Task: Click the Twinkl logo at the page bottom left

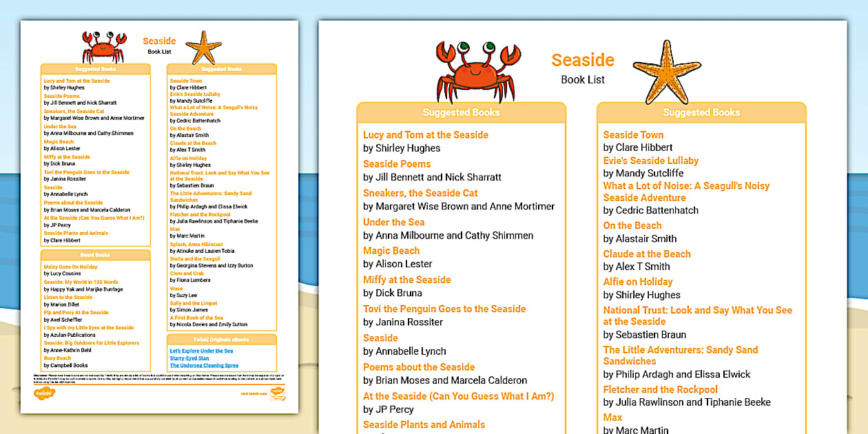Action: (x=43, y=393)
